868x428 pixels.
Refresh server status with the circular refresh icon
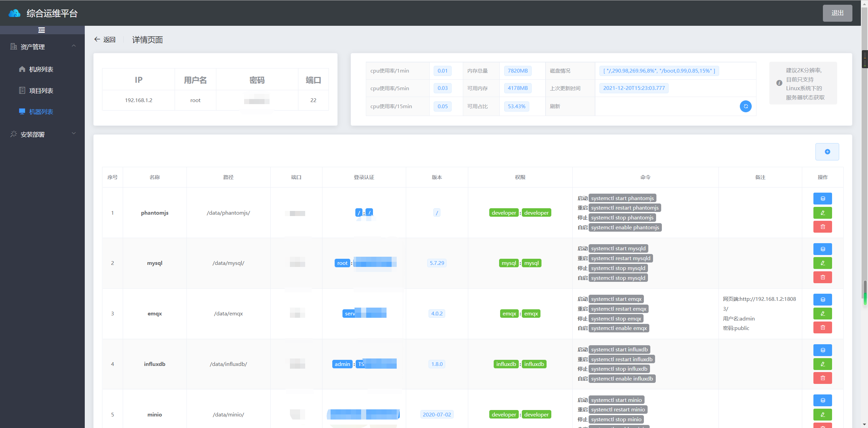[x=745, y=106]
